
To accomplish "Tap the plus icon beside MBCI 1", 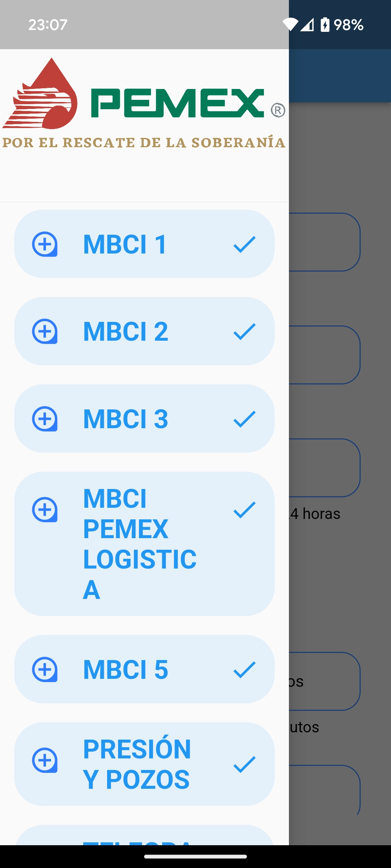I will click(x=45, y=244).
